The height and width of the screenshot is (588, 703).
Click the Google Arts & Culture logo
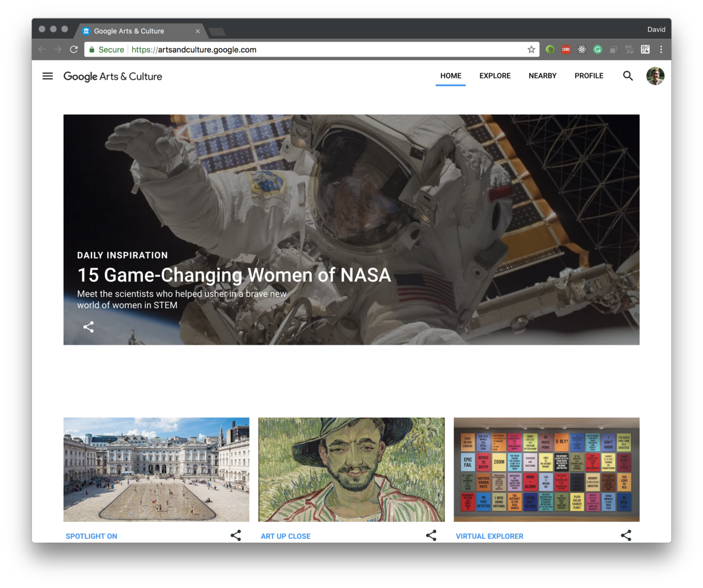click(x=113, y=76)
